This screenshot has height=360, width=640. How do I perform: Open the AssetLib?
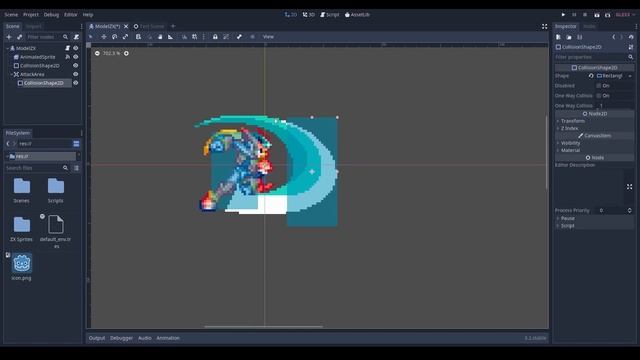pos(357,15)
